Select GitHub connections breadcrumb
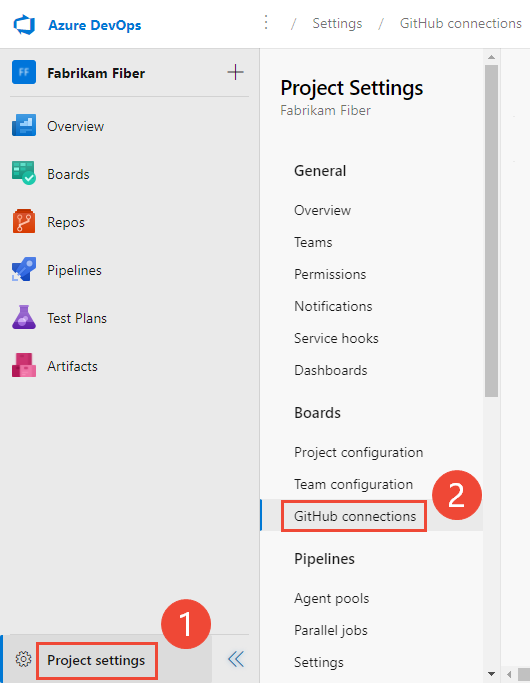The height and width of the screenshot is (684, 530). (x=461, y=23)
